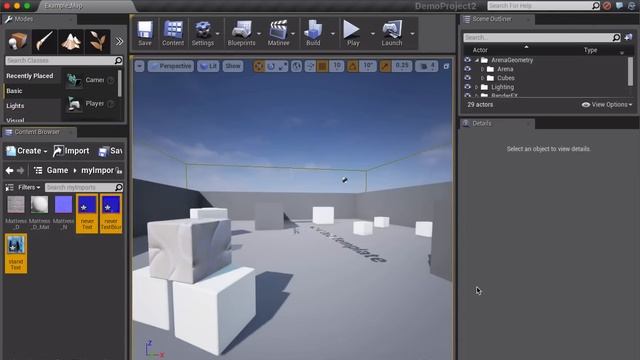Click the Search myImports field
This screenshot has width=640, height=360.
(x=84, y=187)
